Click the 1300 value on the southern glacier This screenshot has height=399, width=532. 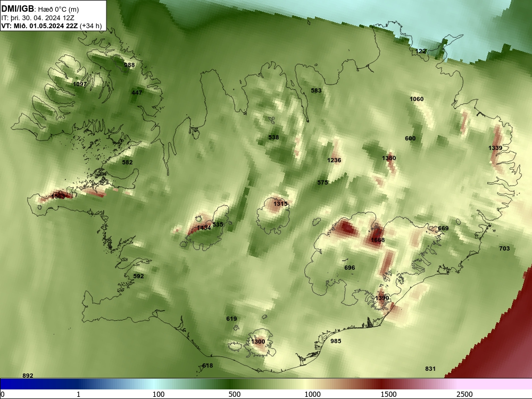[x=258, y=342]
